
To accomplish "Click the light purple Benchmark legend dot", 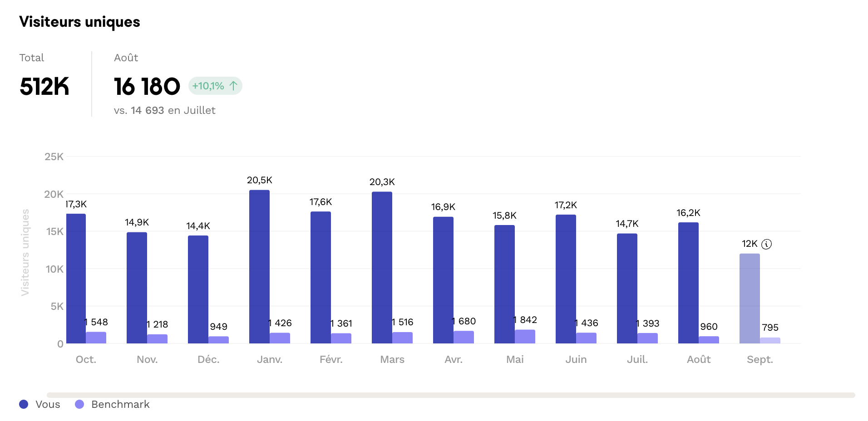I will coord(79,404).
